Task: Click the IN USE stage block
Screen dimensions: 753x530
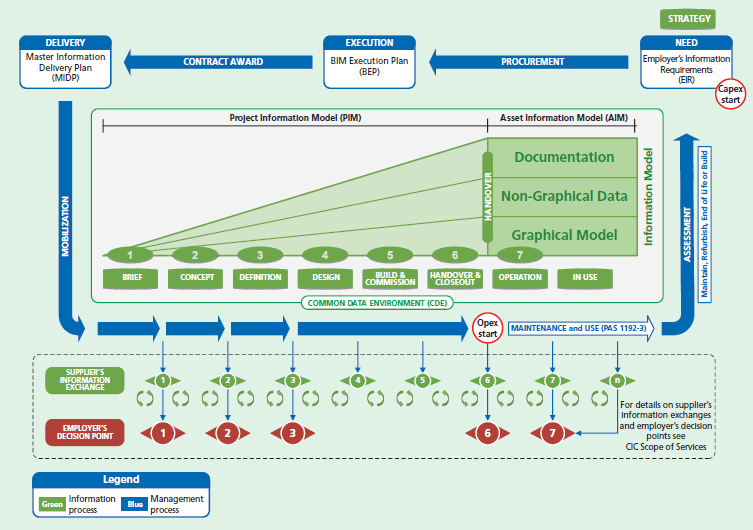Action: coord(585,278)
